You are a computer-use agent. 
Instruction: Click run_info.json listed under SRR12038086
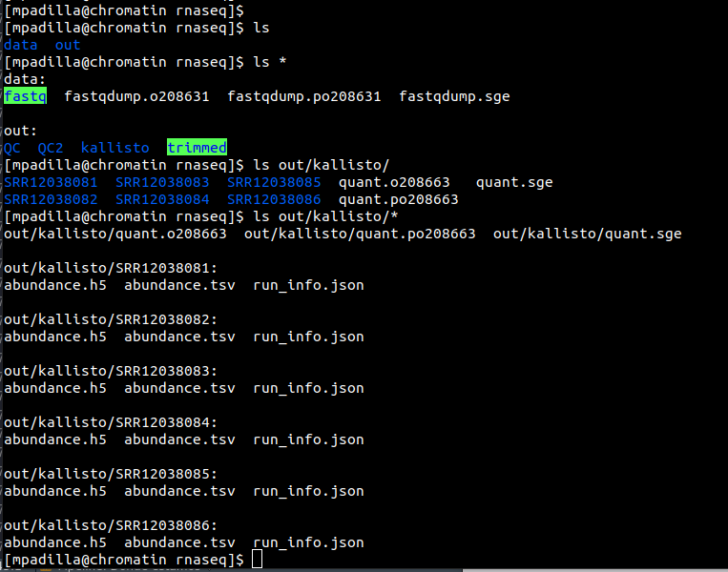(x=308, y=542)
